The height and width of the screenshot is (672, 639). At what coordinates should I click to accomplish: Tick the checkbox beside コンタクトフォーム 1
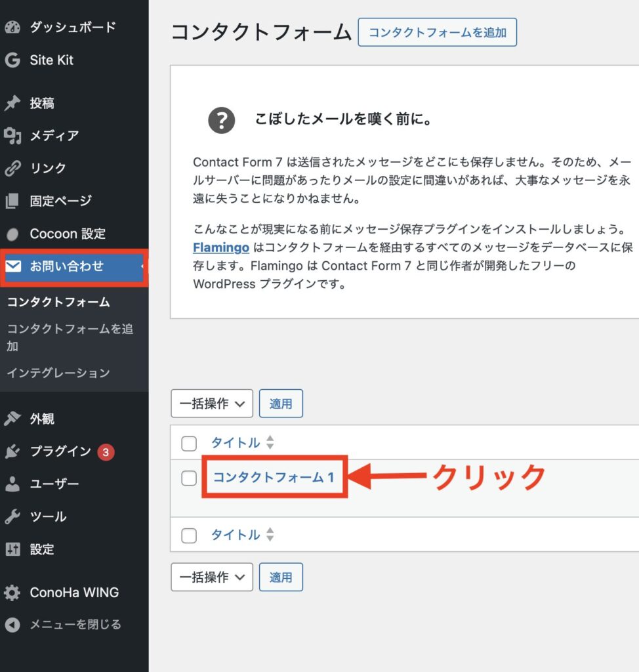pos(189,478)
